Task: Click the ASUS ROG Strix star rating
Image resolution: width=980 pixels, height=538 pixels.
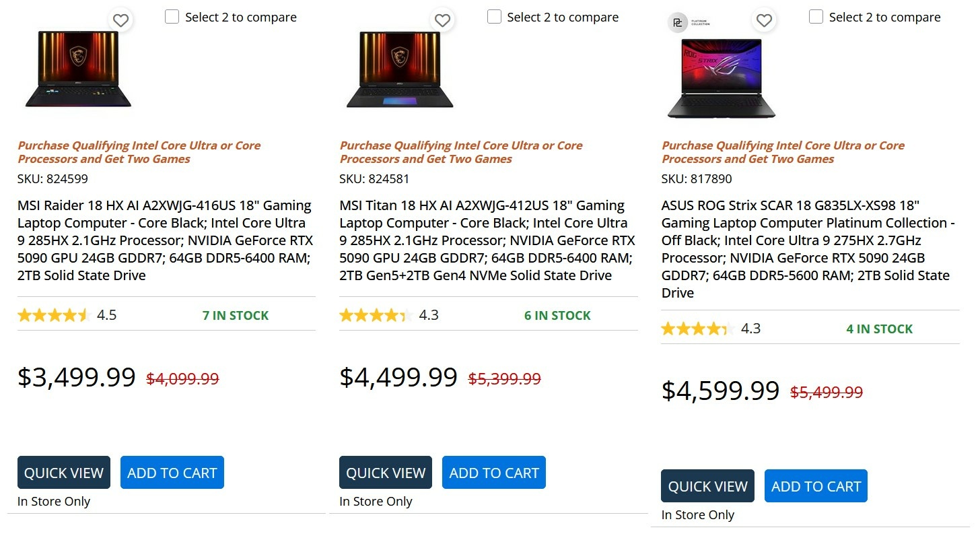Action: pos(697,329)
